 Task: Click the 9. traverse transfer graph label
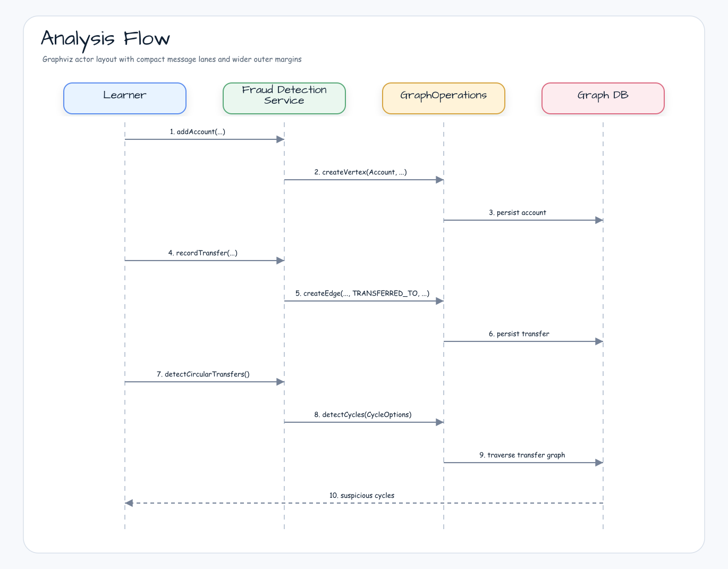click(522, 455)
